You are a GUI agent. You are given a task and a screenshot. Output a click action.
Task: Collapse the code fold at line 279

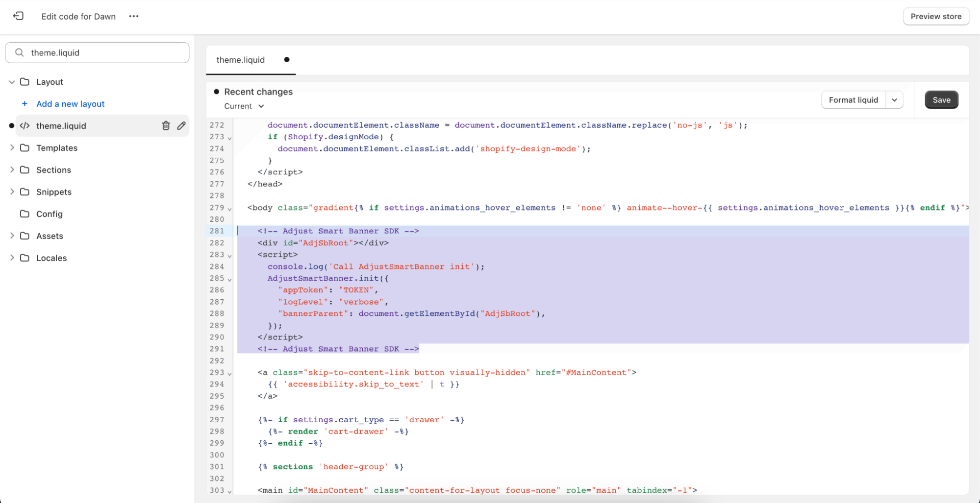point(229,208)
